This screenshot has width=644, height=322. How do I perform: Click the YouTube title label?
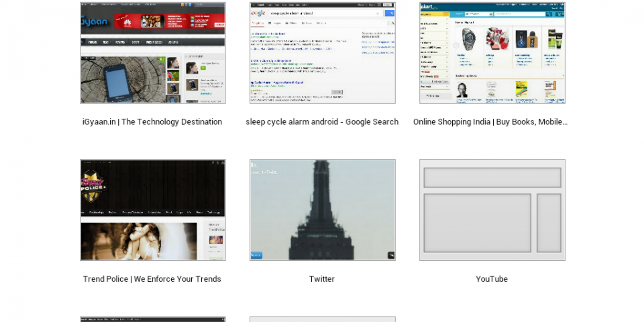tap(492, 279)
